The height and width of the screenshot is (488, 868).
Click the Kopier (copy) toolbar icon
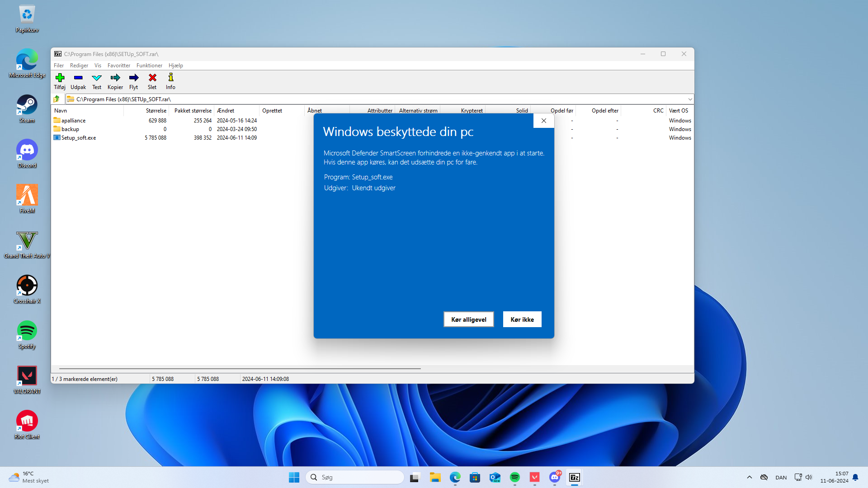(x=115, y=78)
